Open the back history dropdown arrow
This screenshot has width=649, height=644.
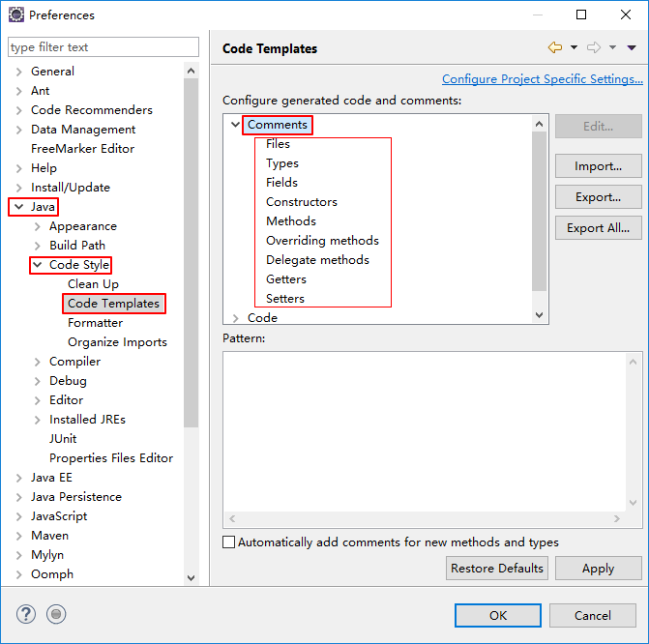[574, 47]
